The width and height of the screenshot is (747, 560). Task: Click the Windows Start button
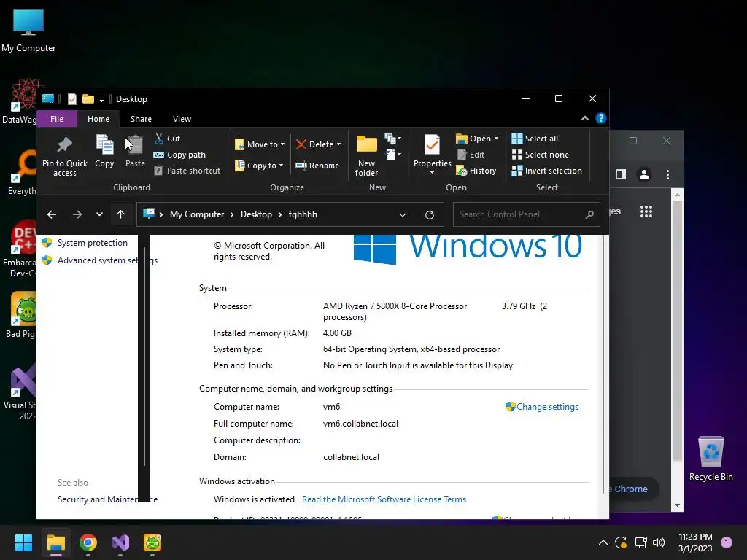point(23,542)
